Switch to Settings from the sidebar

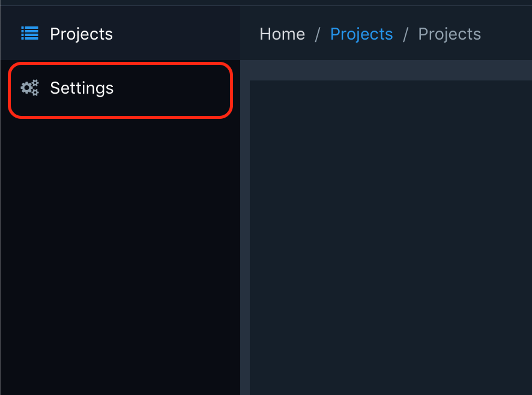pyautogui.click(x=82, y=88)
